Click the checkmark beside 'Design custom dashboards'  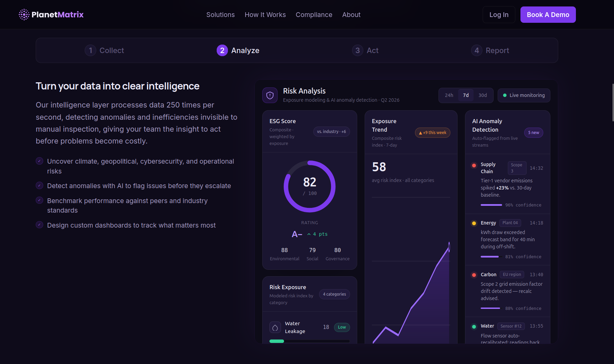(39, 225)
